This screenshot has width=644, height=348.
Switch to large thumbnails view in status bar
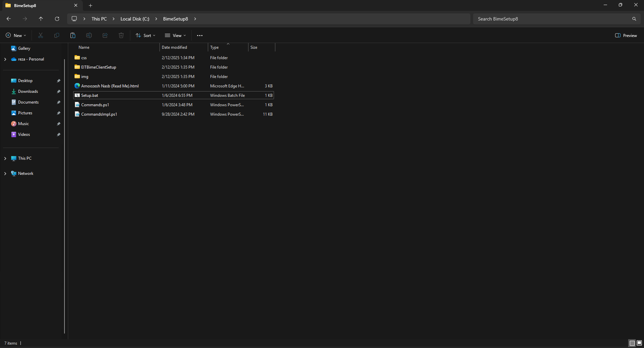click(639, 343)
